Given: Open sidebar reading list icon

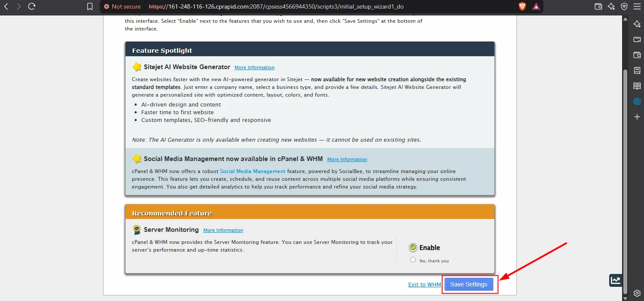Looking at the screenshot, I should click(x=637, y=86).
